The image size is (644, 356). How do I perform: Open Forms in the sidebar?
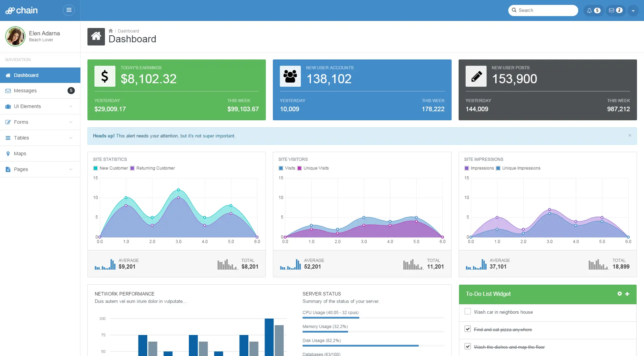(40, 122)
